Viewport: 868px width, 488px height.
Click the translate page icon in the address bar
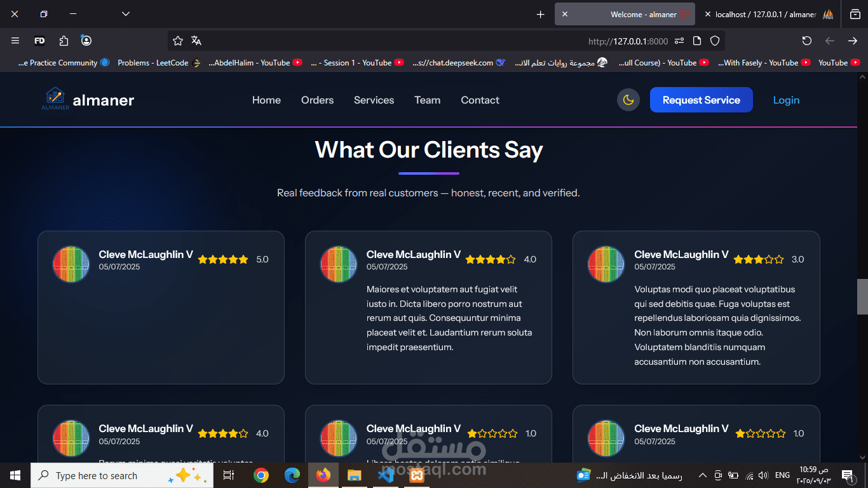[x=196, y=41]
